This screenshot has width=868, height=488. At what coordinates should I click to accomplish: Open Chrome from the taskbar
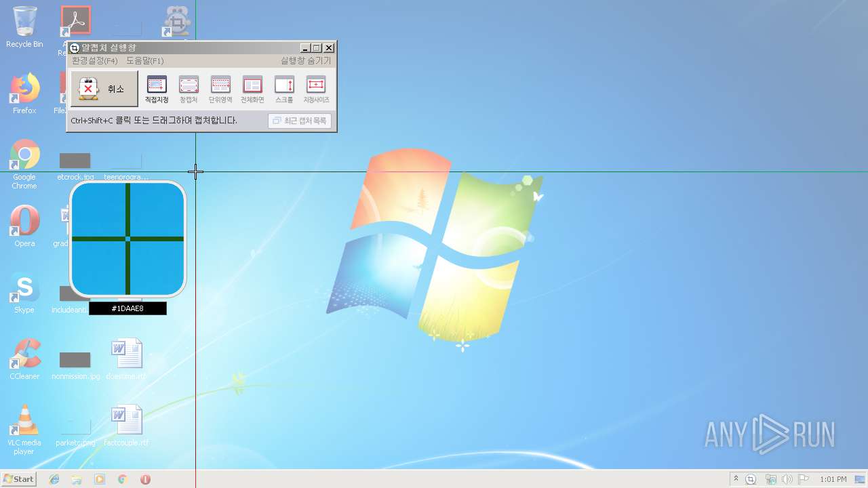123,479
